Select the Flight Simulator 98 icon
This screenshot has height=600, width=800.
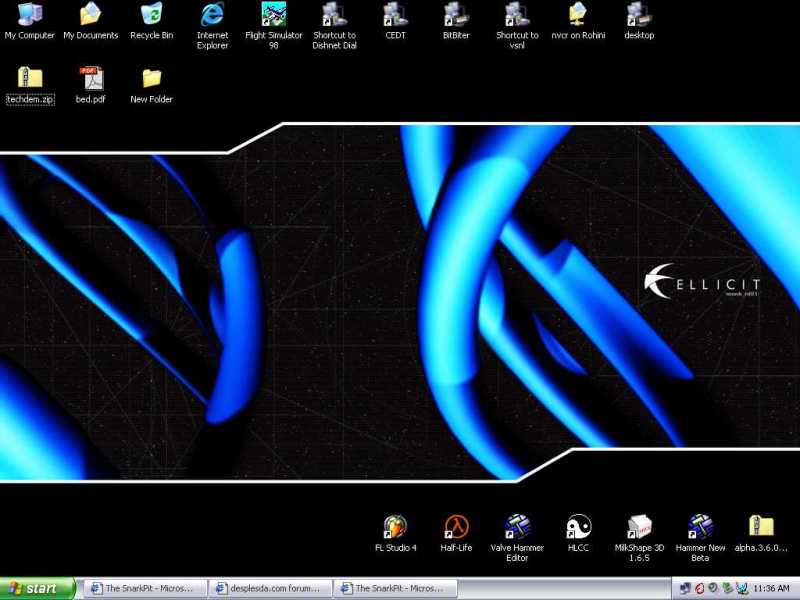tap(273, 14)
